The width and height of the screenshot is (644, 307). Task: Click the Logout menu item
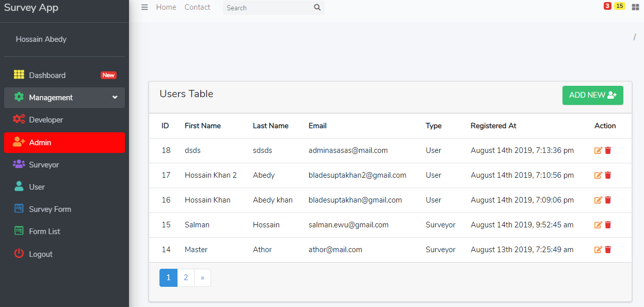click(65, 254)
